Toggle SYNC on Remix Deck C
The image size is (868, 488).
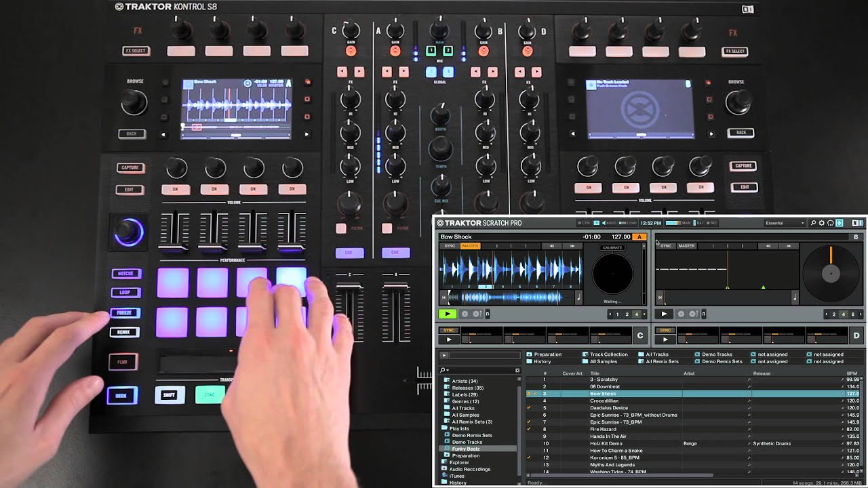coord(449,330)
